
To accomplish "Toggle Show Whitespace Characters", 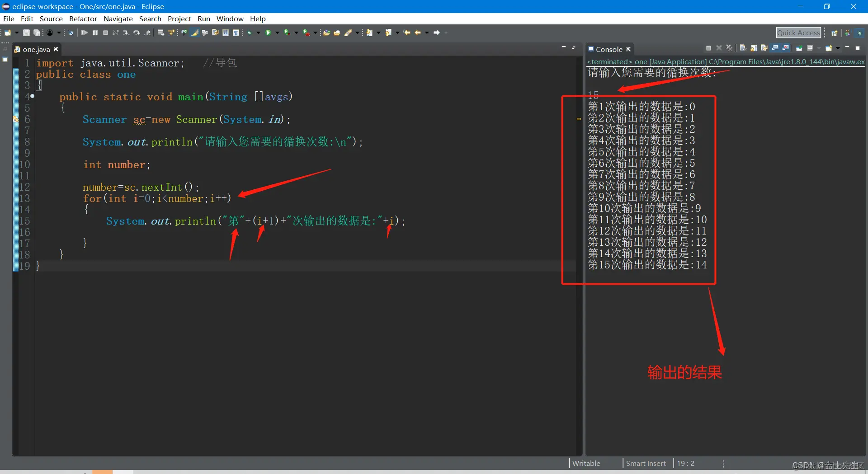I will 236,33.
